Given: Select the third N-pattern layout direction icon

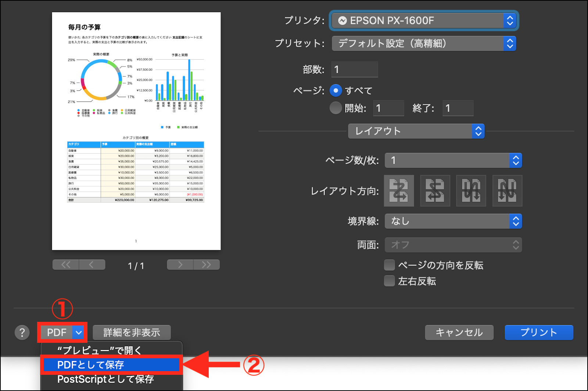Looking at the screenshot, I should tap(471, 191).
